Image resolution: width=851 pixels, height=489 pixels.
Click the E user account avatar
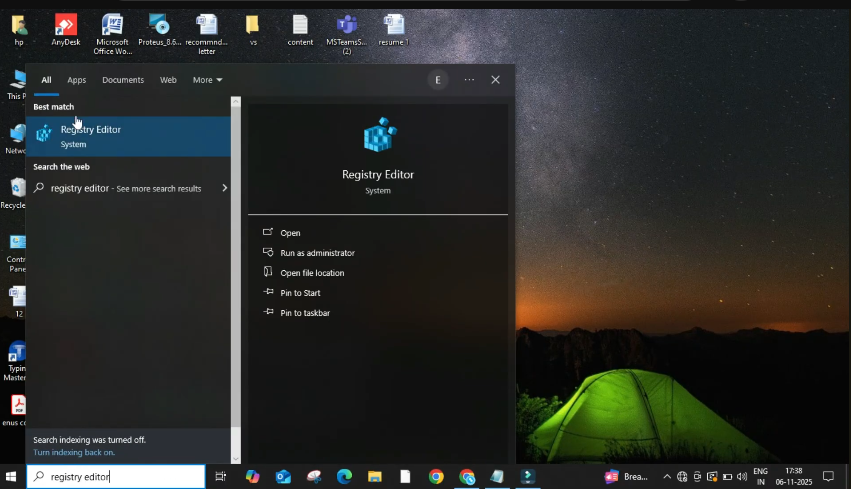437,80
